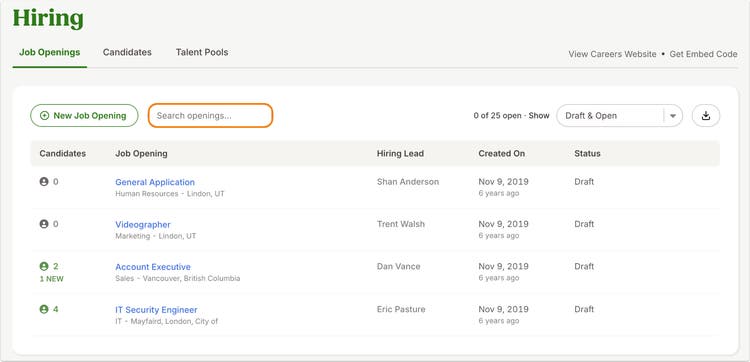Click green candidate icon for Account Executive

(44, 266)
